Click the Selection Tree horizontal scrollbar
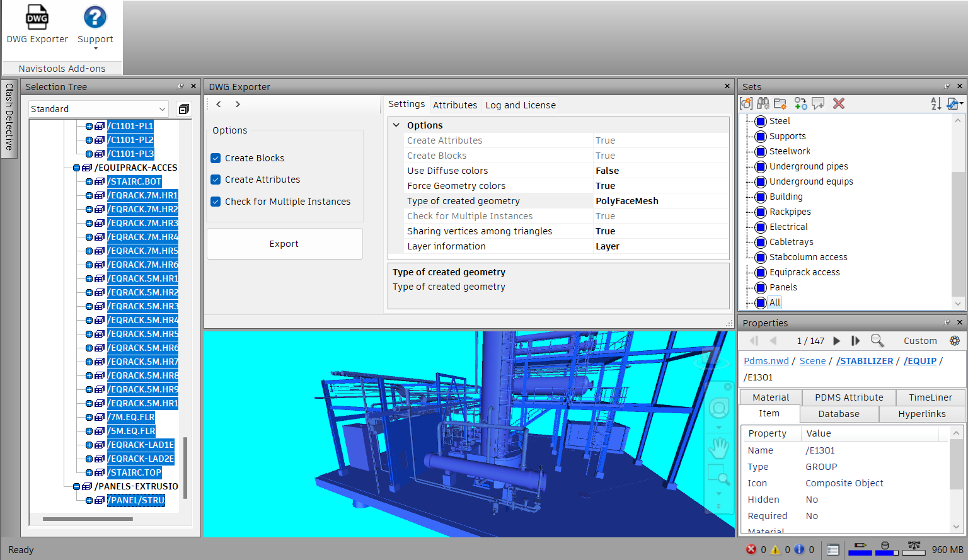 click(88, 519)
